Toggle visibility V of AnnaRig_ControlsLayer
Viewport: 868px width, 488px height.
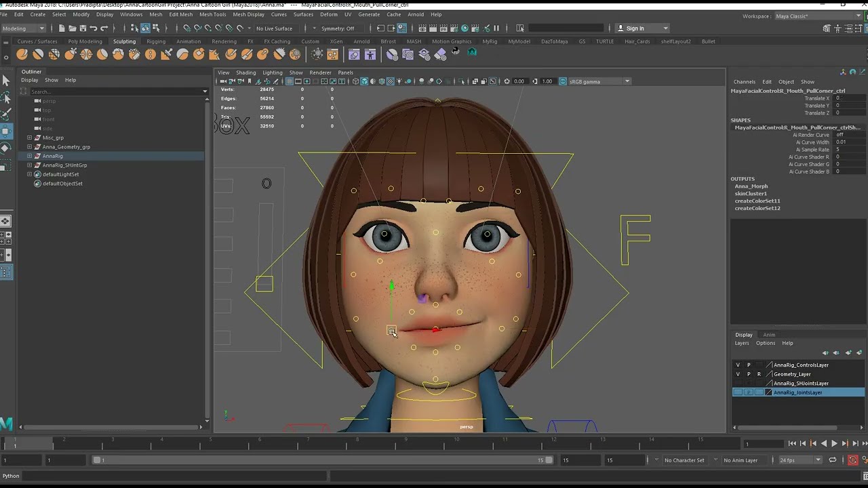(x=738, y=365)
